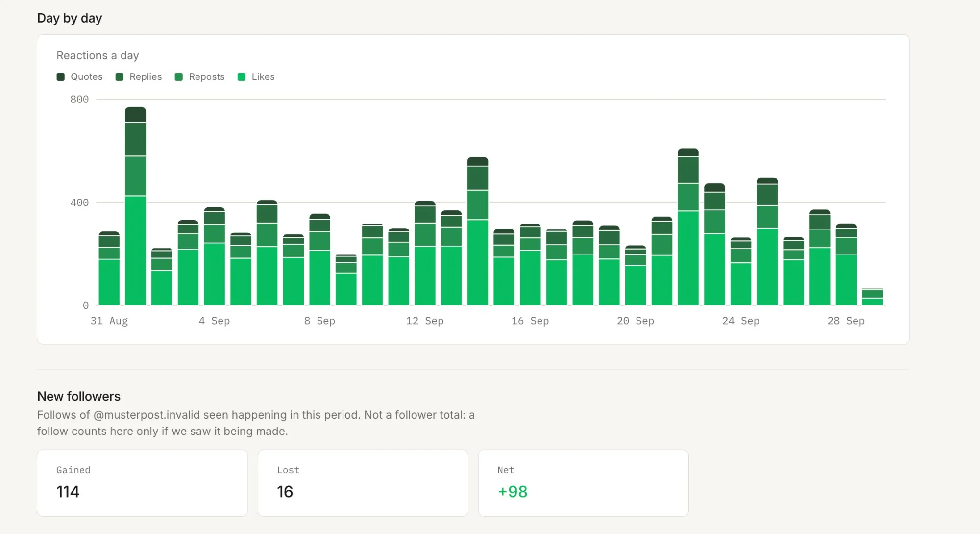Click the followers description paragraph
The image size is (980, 534).
(256, 423)
